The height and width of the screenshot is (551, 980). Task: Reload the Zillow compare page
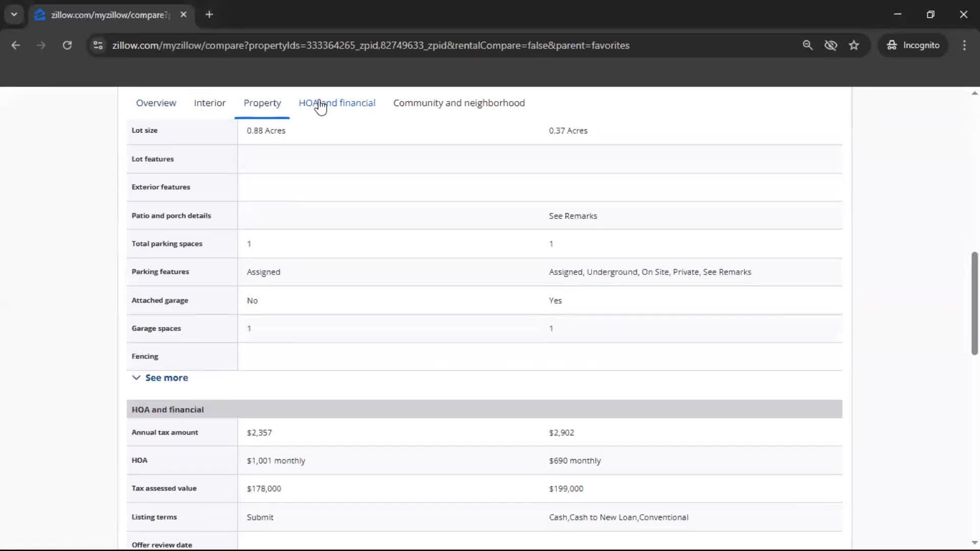pos(67,45)
